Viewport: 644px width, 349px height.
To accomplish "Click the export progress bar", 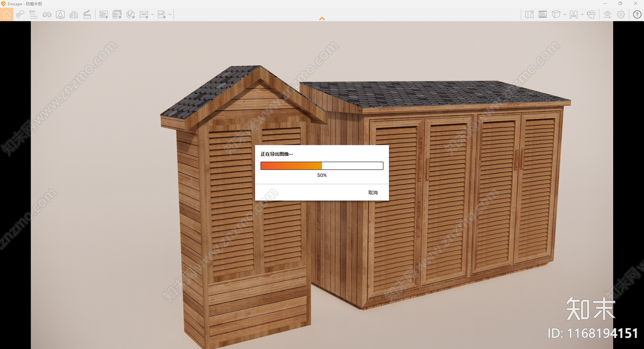I will (x=322, y=166).
